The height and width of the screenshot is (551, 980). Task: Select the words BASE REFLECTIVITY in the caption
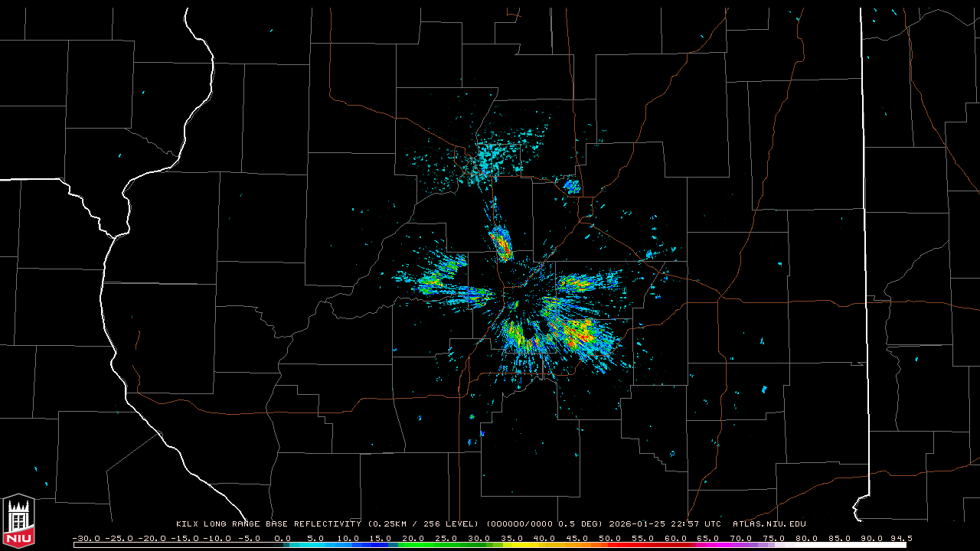(x=313, y=524)
